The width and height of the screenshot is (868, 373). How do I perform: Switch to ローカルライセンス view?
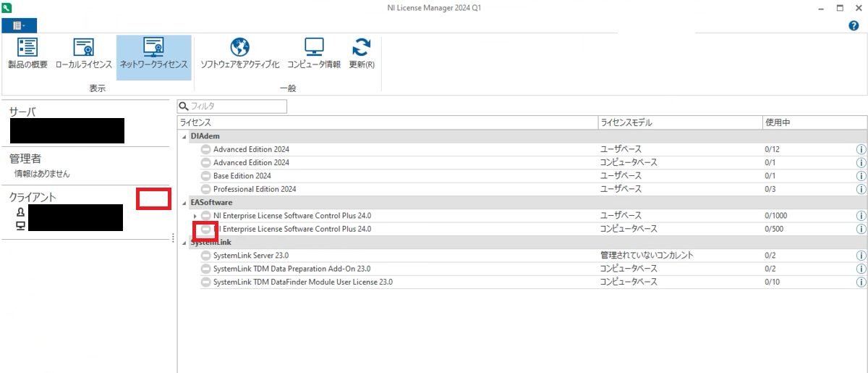pyautogui.click(x=84, y=54)
